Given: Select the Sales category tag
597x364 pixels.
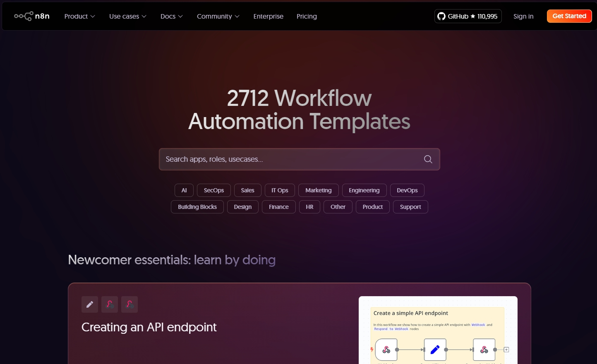Looking at the screenshot, I should tap(248, 190).
